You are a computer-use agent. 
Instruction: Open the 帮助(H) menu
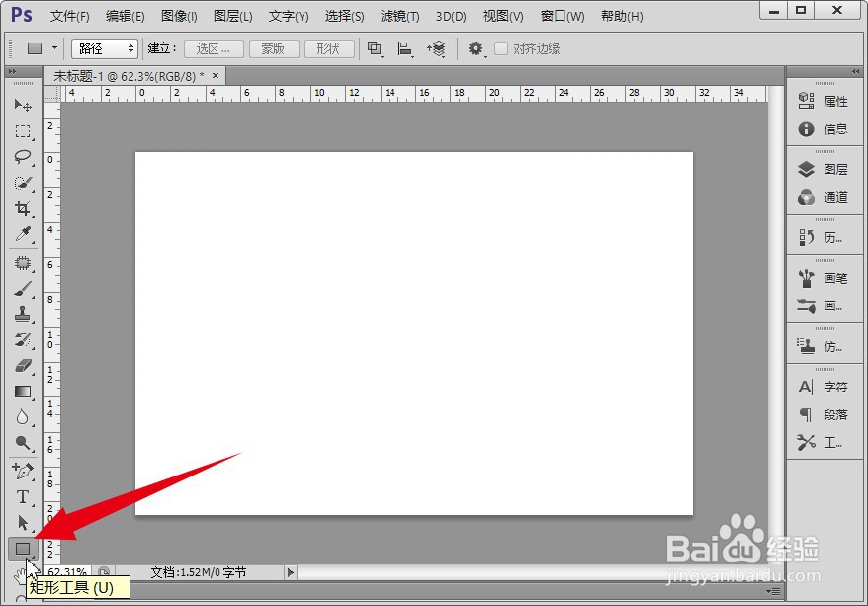tap(622, 16)
